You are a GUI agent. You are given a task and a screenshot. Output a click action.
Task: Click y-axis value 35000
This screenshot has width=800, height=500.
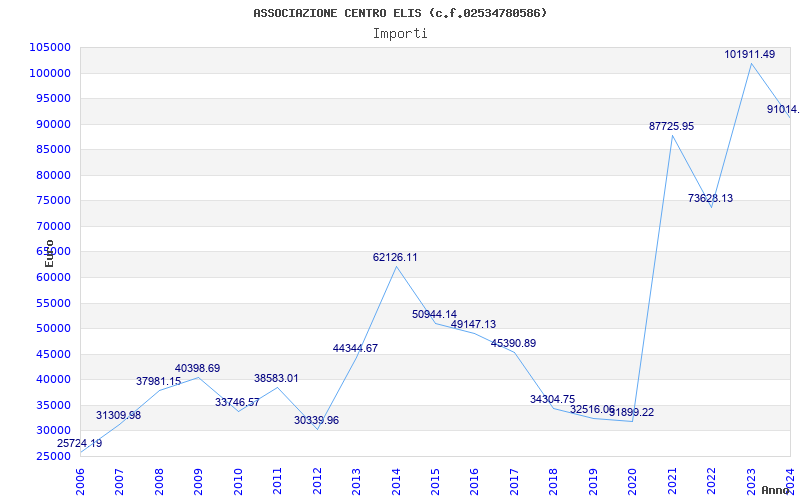pyautogui.click(x=53, y=405)
